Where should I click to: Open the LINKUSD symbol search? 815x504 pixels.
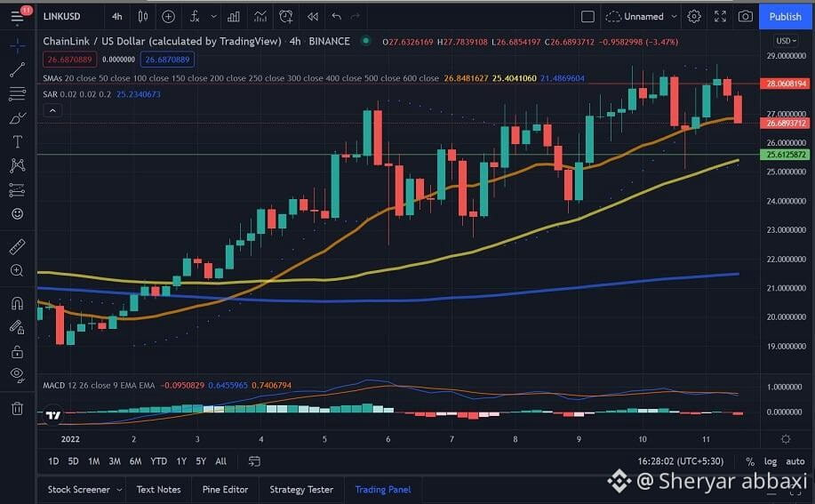click(x=62, y=17)
